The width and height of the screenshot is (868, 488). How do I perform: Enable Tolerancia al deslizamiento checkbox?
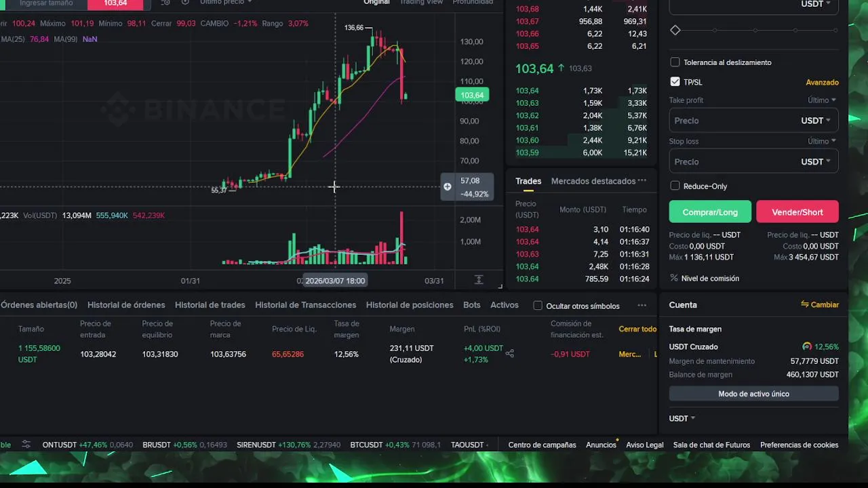(x=675, y=62)
